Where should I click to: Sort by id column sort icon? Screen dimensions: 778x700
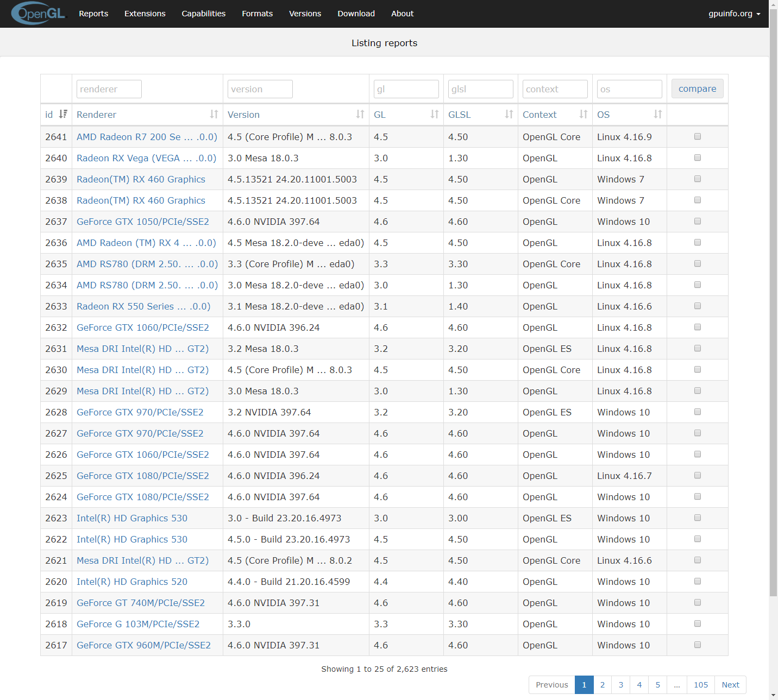click(63, 114)
